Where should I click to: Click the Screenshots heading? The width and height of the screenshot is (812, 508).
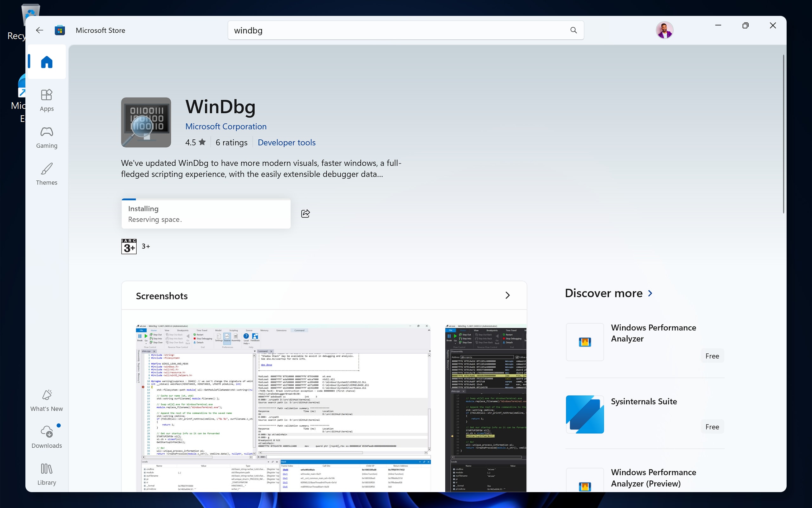coord(162,296)
